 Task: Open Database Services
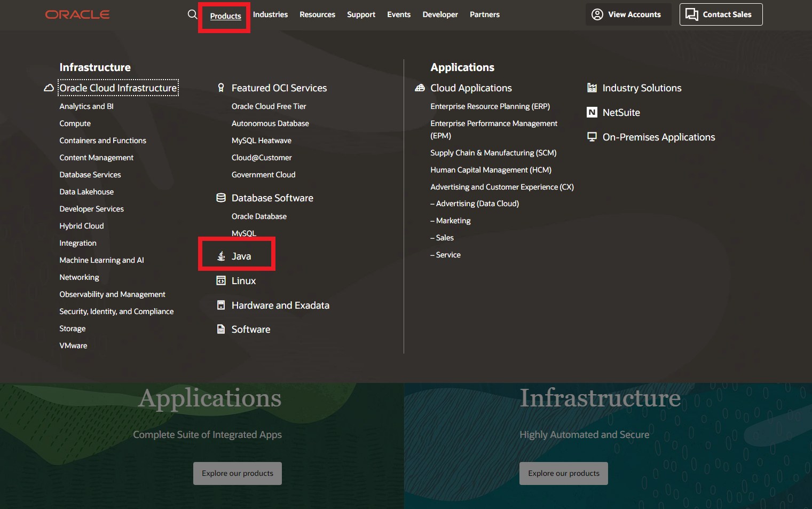(90, 175)
